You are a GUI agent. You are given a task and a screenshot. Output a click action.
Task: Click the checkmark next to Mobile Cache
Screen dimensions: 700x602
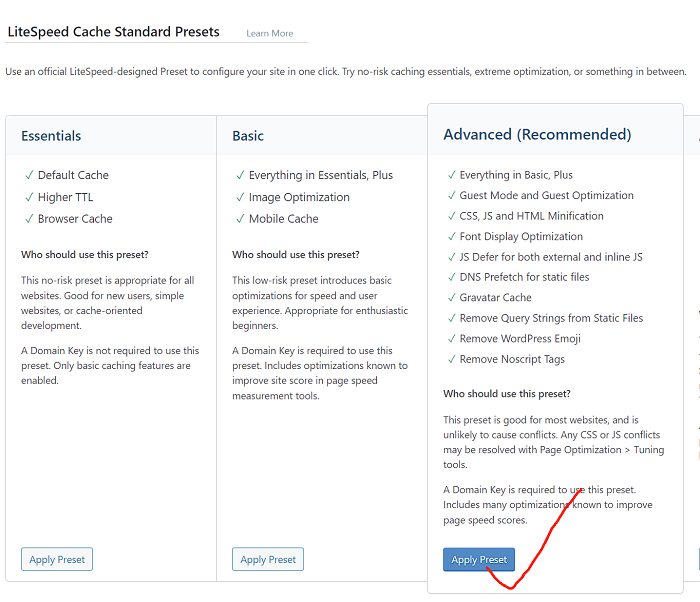pos(240,219)
